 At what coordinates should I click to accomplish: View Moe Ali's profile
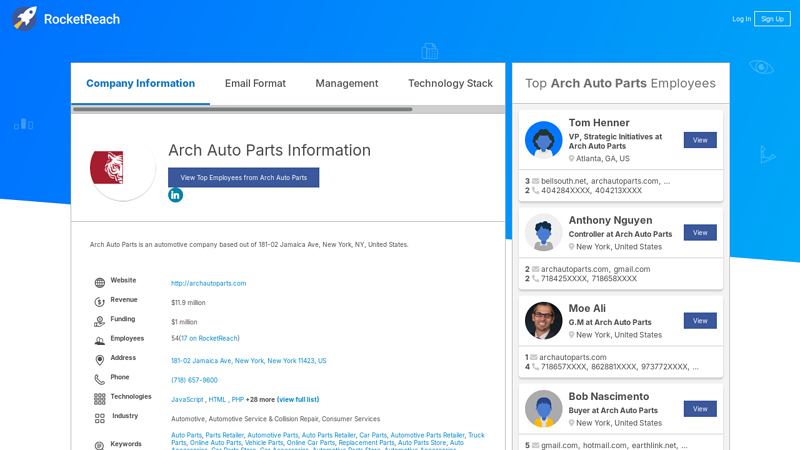tap(700, 320)
